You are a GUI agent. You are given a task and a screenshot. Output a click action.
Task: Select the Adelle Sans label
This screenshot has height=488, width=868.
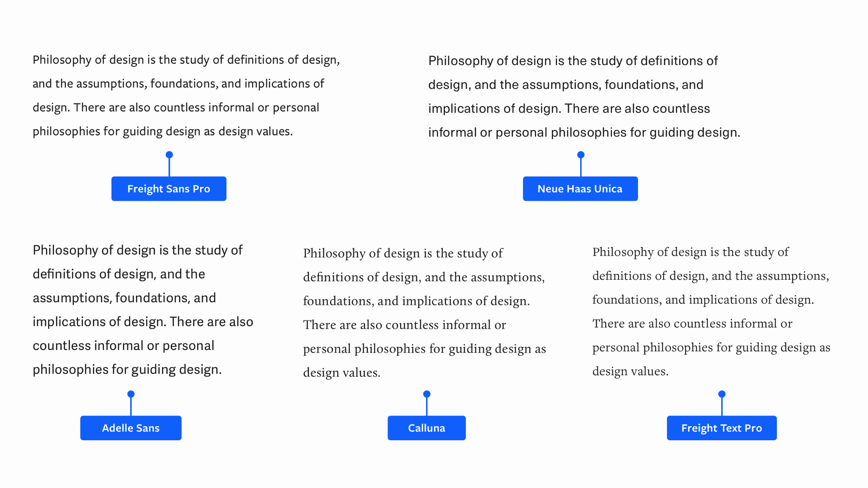[x=131, y=428]
